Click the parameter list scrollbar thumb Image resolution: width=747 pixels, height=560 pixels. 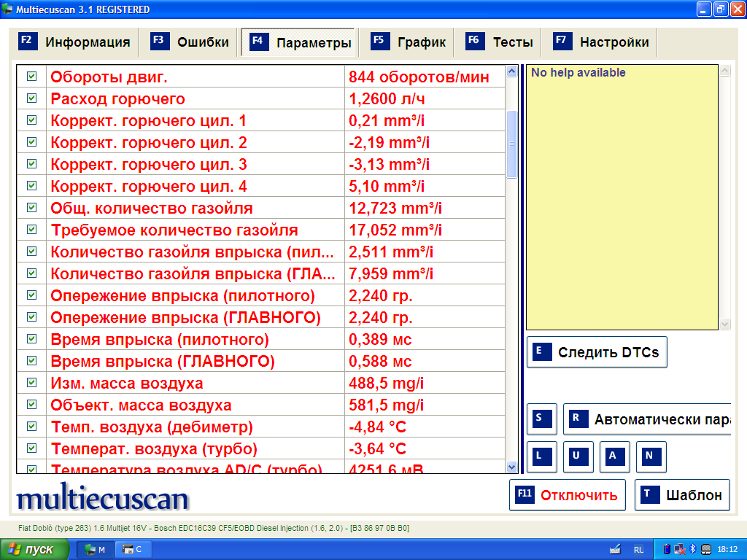[x=511, y=144]
